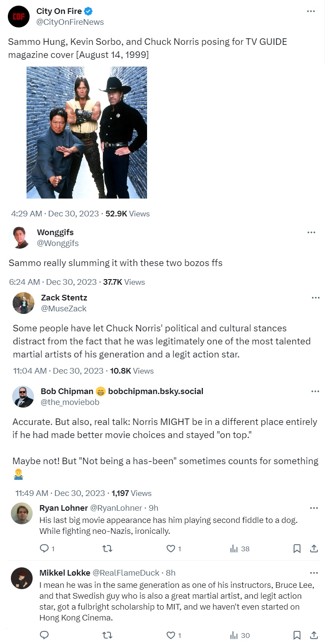Share Mikkel Løkke's tweet

(x=313, y=635)
